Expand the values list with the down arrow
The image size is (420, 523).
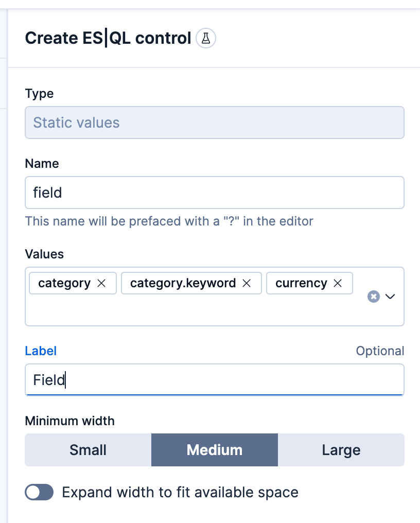[390, 296]
